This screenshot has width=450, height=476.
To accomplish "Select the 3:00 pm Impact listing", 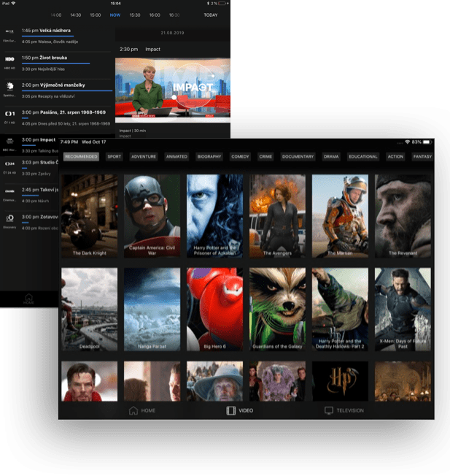I will click(x=39, y=139).
